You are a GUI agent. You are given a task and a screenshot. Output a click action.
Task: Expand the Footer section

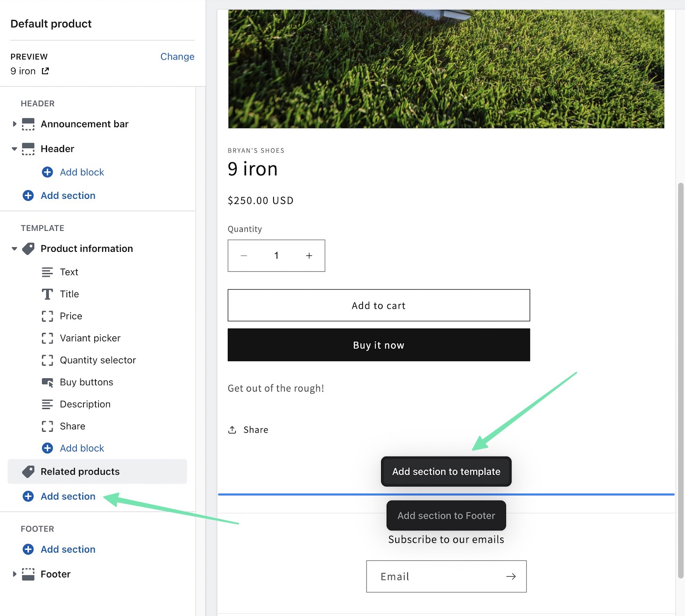coord(15,574)
